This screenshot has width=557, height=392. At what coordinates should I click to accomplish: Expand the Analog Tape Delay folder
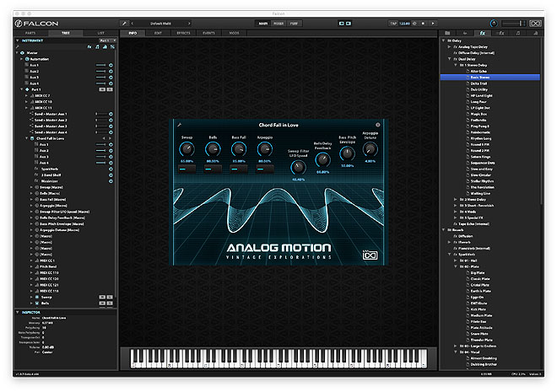pos(447,46)
